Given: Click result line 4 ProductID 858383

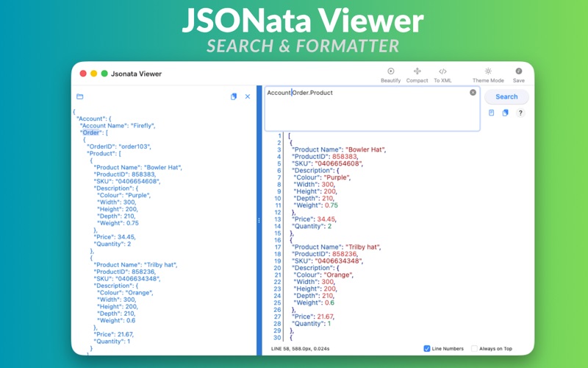Looking at the screenshot, I should coord(325,157).
